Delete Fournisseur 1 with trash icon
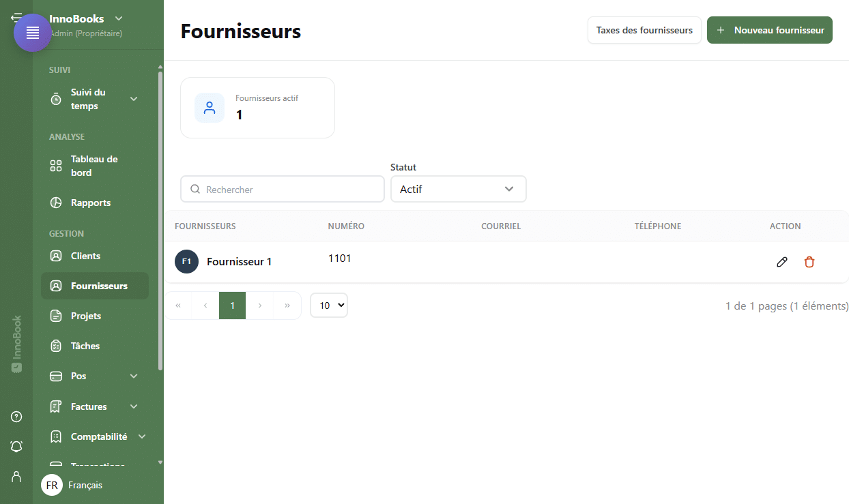Viewport: 849px width, 504px height. (x=809, y=262)
